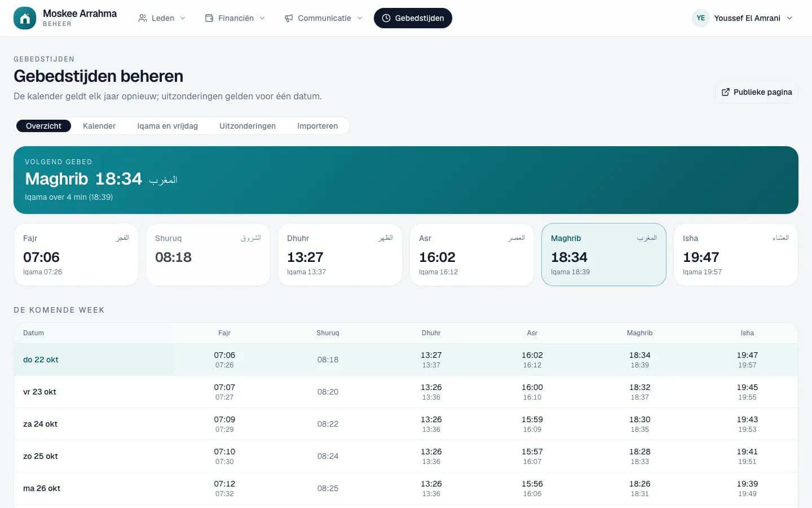Expand the Communicatie dropdown chevron
The height and width of the screenshot is (508, 812).
[360, 18]
